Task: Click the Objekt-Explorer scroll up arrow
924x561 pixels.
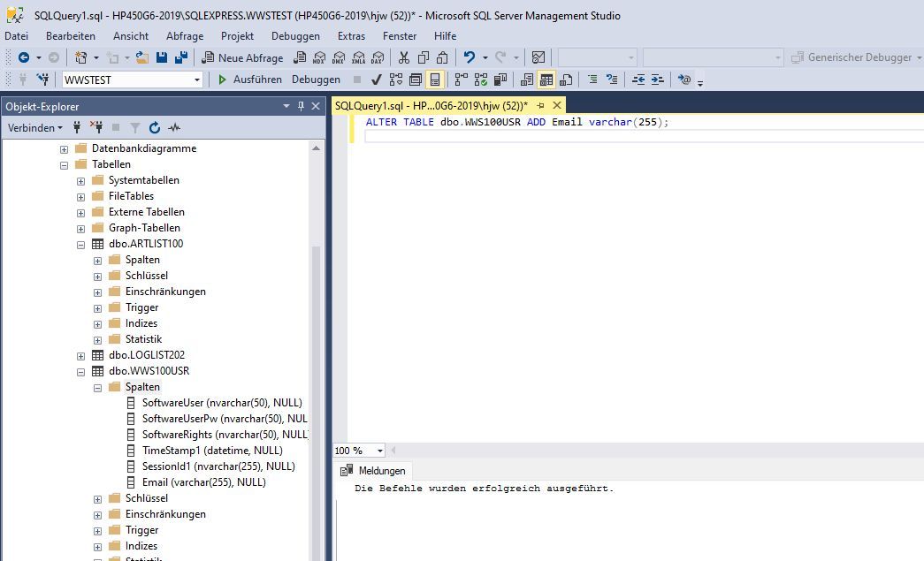Action: coord(317,148)
